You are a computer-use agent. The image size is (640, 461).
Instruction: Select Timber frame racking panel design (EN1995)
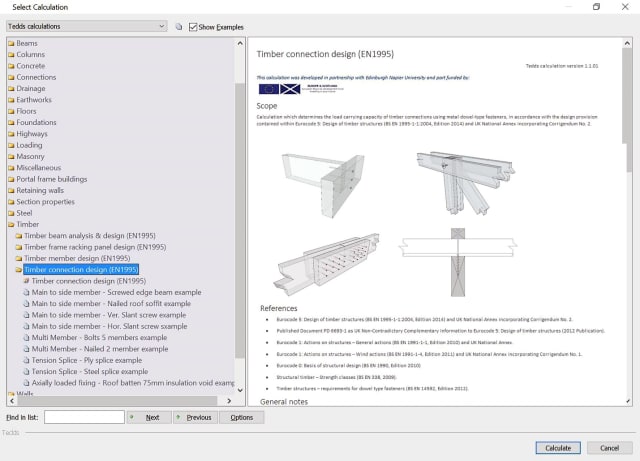tap(95, 247)
